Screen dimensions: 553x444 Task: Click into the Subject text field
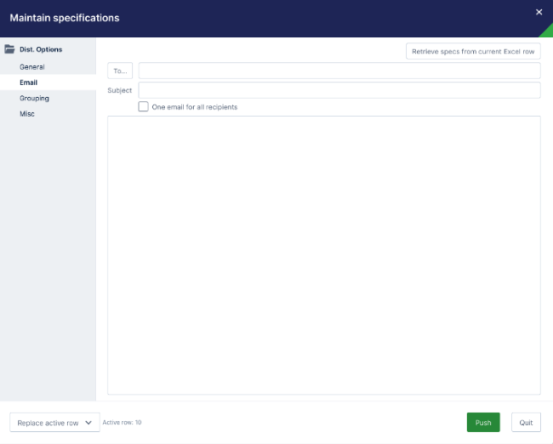point(339,90)
